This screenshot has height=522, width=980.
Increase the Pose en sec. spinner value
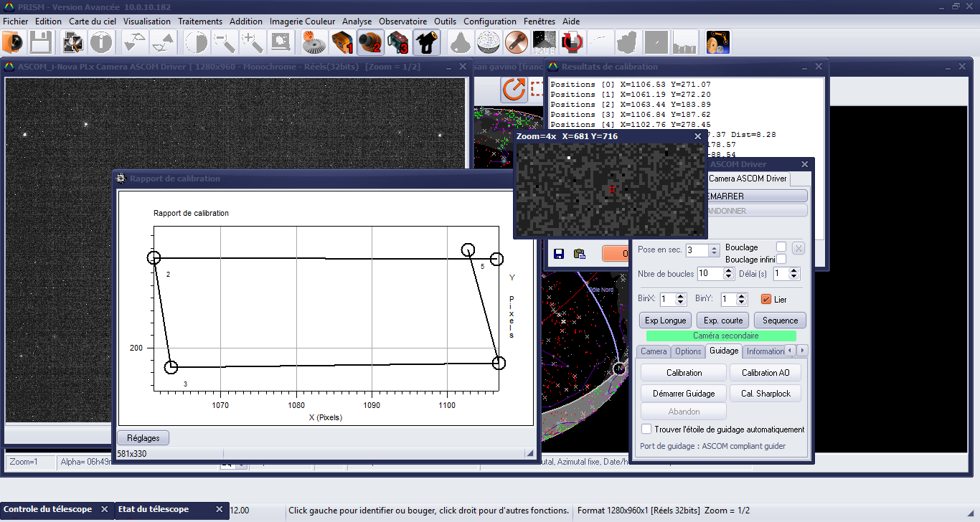(714, 247)
